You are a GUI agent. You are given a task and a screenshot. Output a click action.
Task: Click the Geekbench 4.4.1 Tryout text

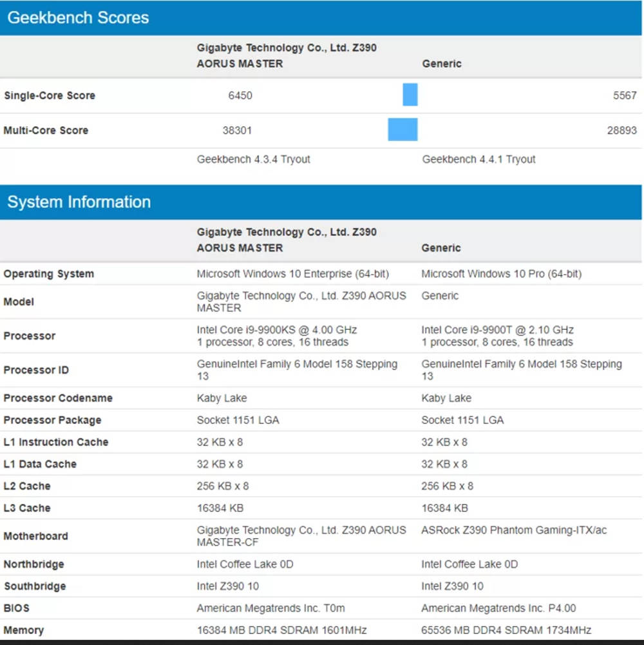[x=478, y=159]
